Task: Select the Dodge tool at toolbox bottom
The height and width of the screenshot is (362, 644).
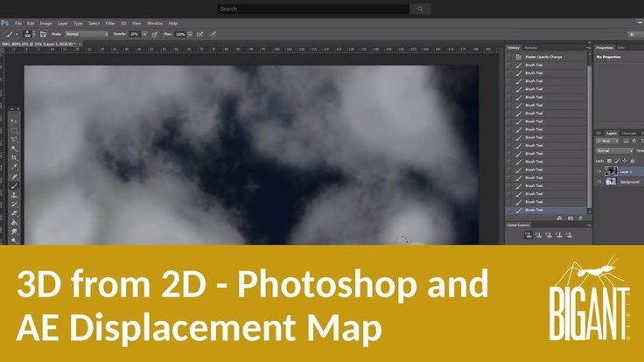Action: pyautogui.click(x=14, y=240)
